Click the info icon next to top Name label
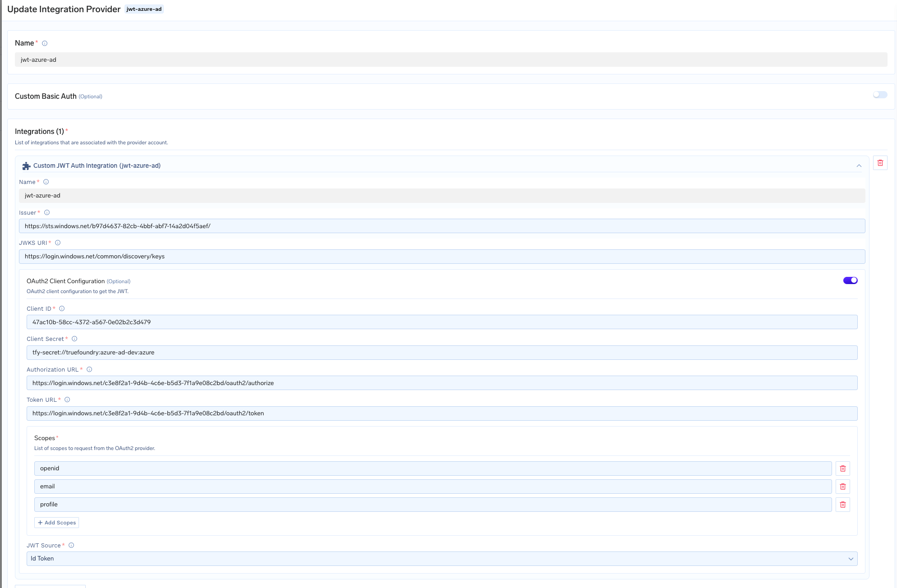 click(45, 43)
